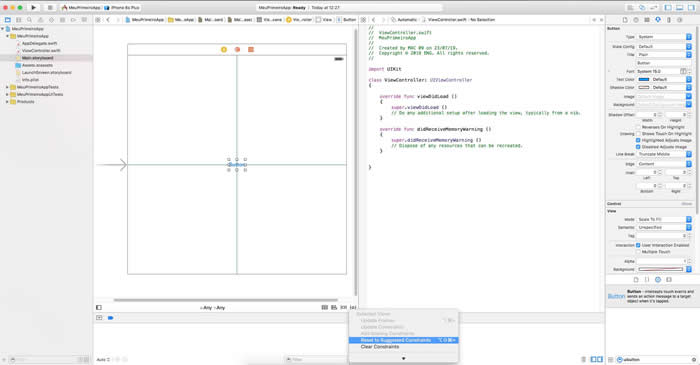Open the Stack view tool icon

point(325,307)
